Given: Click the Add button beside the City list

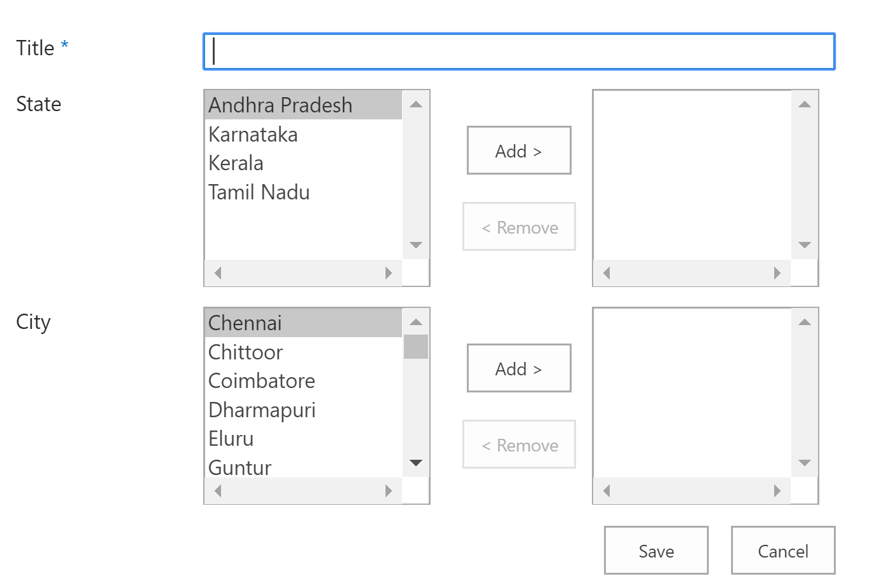Looking at the screenshot, I should [x=519, y=368].
